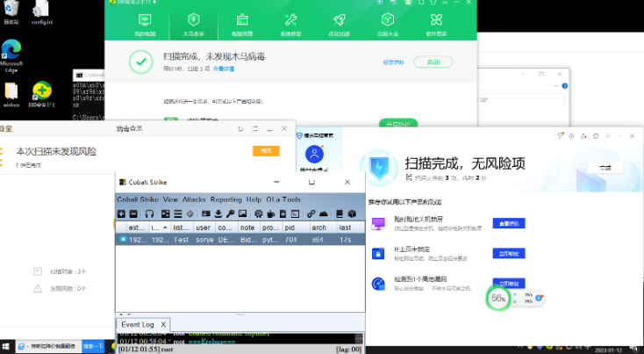Open the Help menu in Cobalt Strike
The image size is (644, 354).
point(254,199)
